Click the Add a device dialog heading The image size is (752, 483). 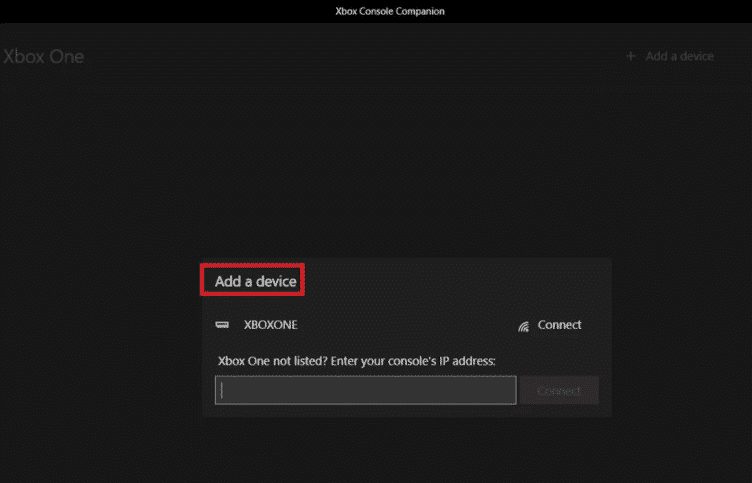click(x=255, y=281)
